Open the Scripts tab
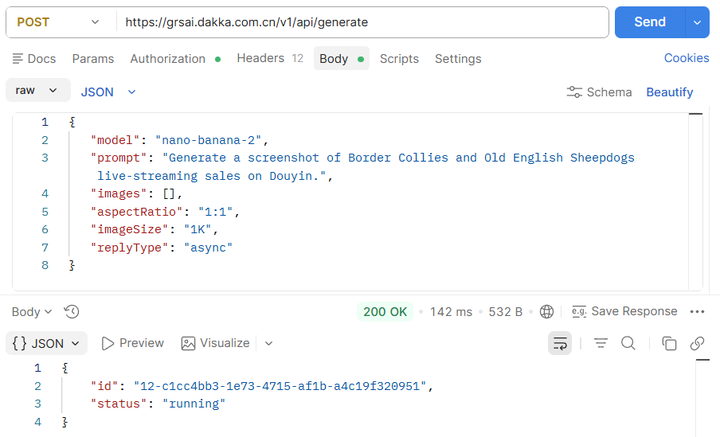The width and height of the screenshot is (720, 437). point(399,59)
